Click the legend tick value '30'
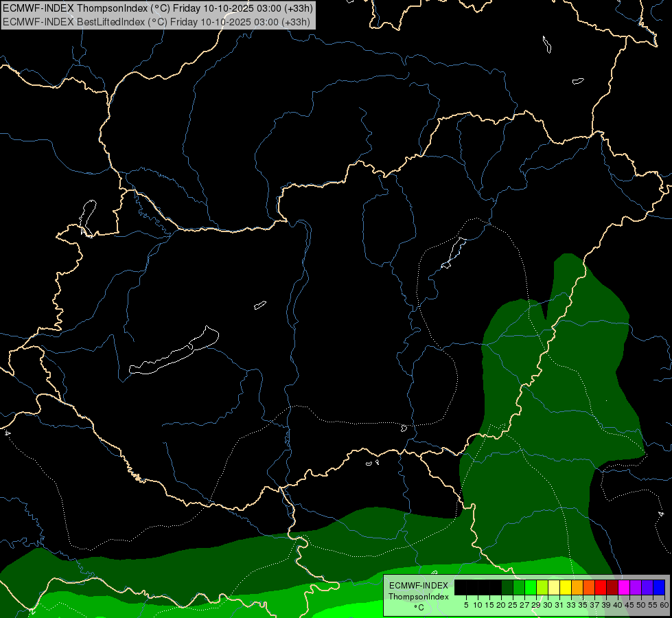The image size is (672, 618). click(x=548, y=605)
